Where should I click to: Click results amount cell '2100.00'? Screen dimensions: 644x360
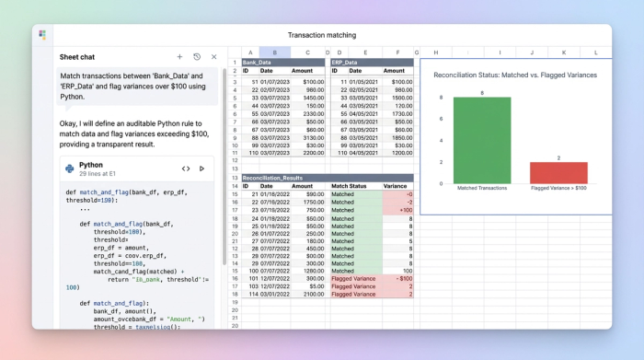307,295
